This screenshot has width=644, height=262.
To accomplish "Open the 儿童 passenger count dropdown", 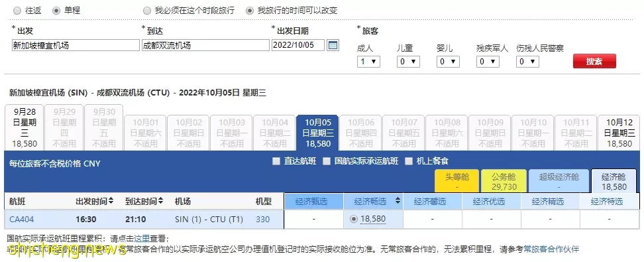I will [x=408, y=62].
